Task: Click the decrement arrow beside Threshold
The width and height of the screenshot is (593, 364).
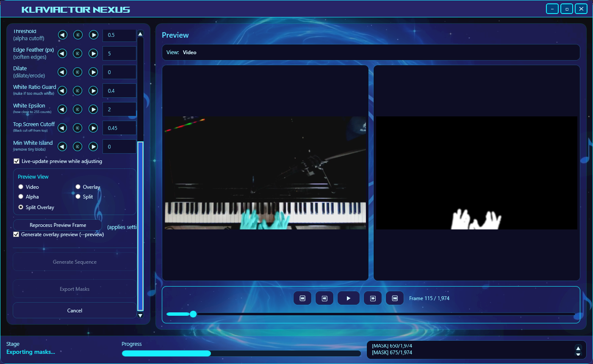Action: (x=63, y=35)
